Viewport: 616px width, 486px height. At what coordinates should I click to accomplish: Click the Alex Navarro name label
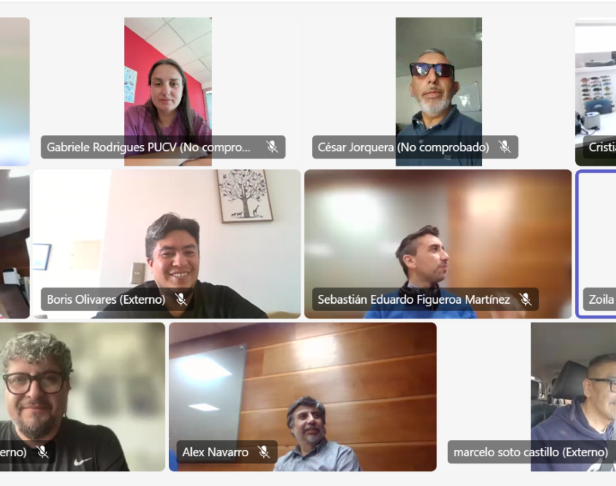pos(215,452)
